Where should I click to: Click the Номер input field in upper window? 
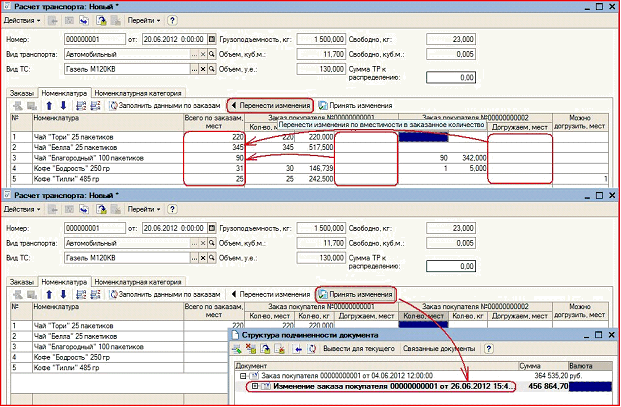(95, 39)
